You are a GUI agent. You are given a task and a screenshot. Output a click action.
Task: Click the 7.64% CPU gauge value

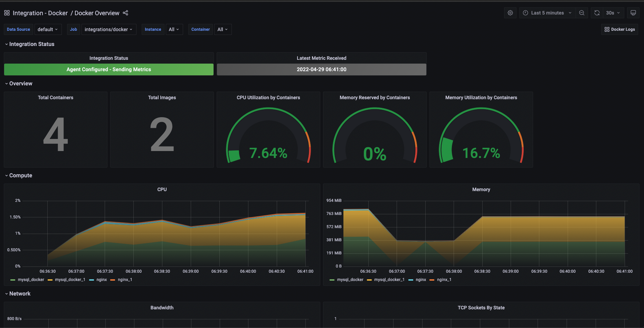click(x=268, y=153)
